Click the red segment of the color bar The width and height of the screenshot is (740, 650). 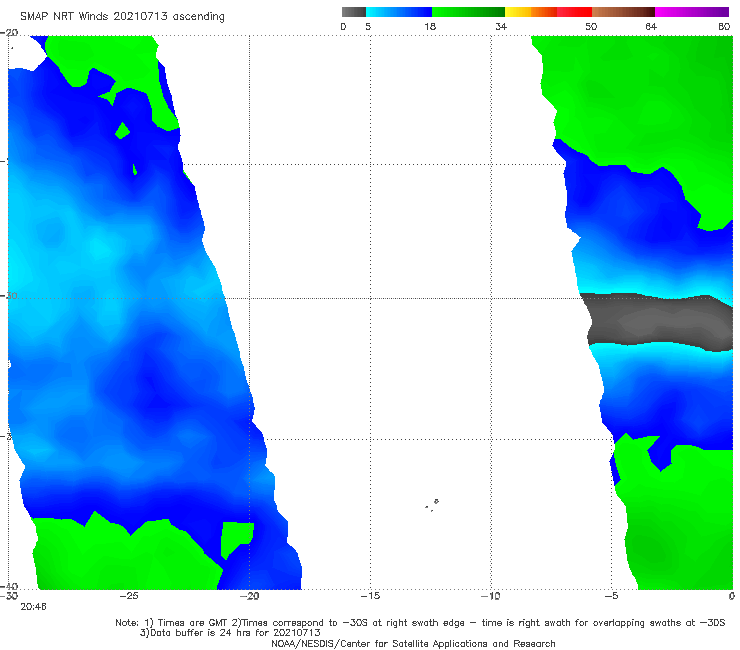574,12
